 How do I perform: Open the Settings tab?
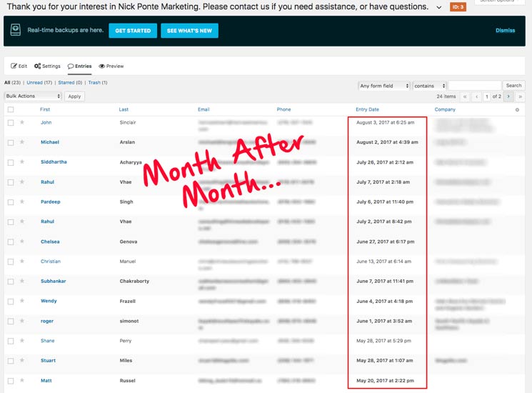[x=47, y=66]
